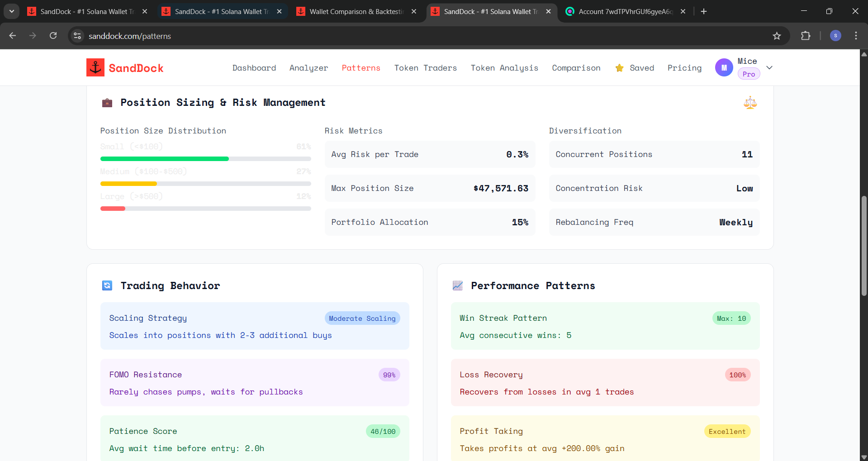
Task: Open the Dashboard nav item
Action: pos(254,68)
